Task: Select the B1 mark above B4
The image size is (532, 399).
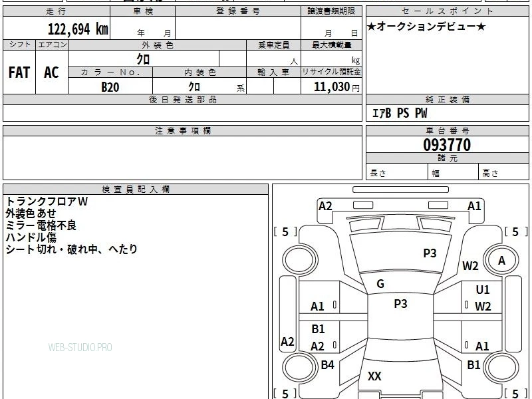Action: [318, 329]
